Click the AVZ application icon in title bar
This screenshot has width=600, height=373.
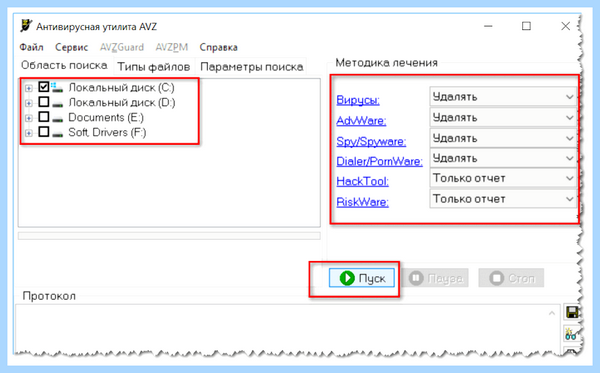point(26,26)
